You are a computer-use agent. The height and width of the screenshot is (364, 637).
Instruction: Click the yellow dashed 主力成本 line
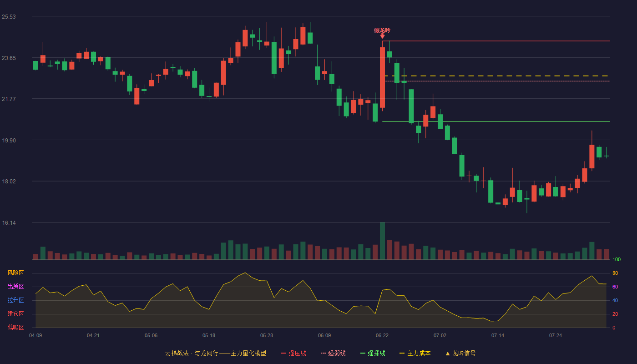point(497,76)
